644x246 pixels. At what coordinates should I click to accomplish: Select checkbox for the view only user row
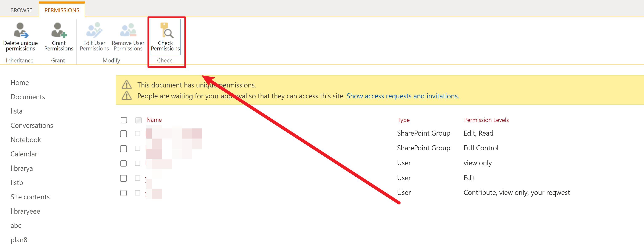coord(123,163)
